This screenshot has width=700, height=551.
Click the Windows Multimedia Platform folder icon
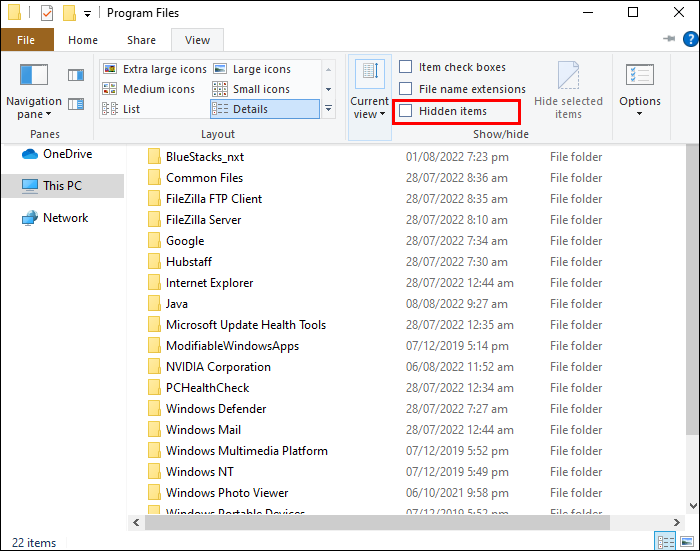(x=154, y=451)
